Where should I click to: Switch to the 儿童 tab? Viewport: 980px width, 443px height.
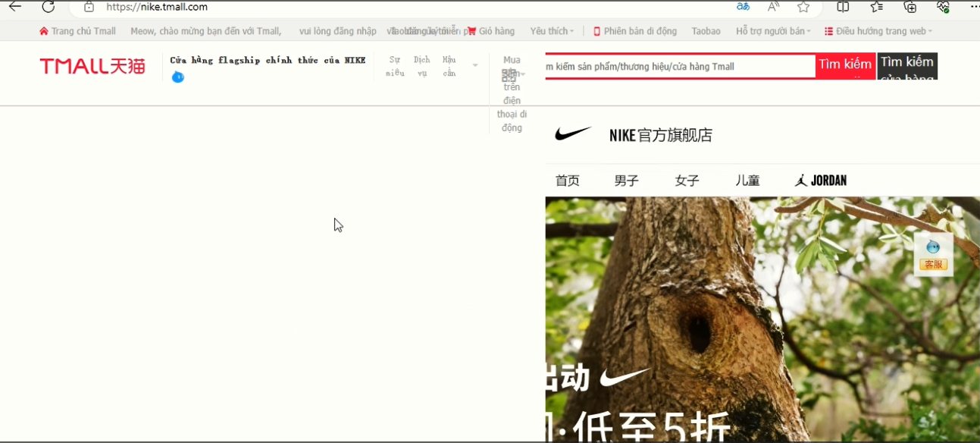pos(747,181)
